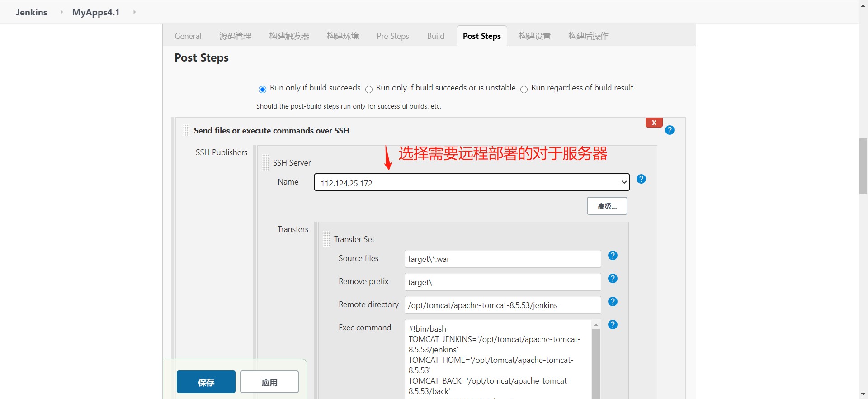Open help for Remote directory field

(613, 302)
